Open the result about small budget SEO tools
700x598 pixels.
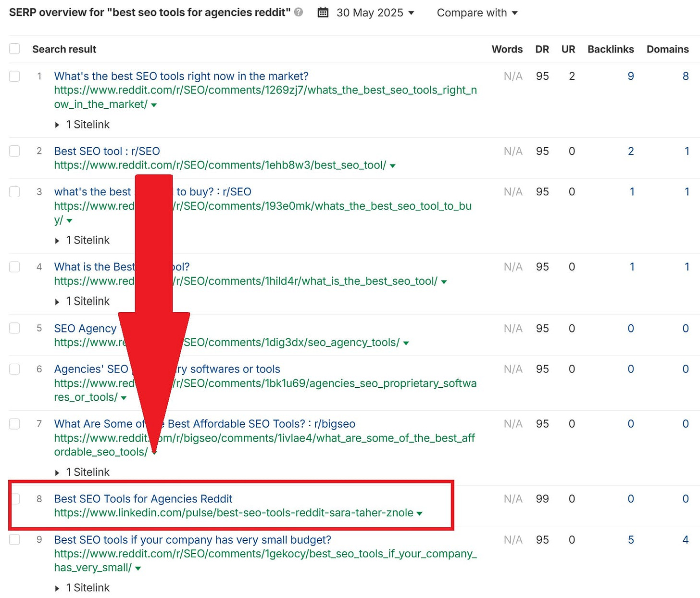(x=192, y=540)
